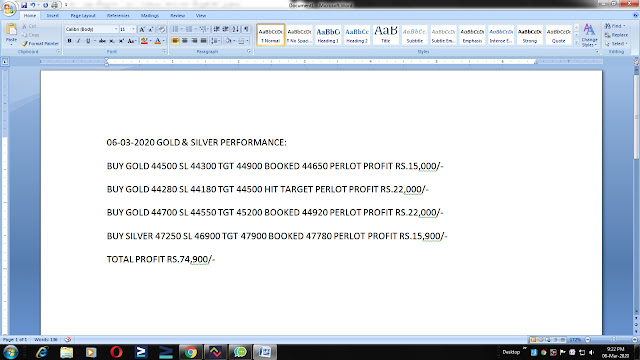Justify the paragraph text

[204, 41]
